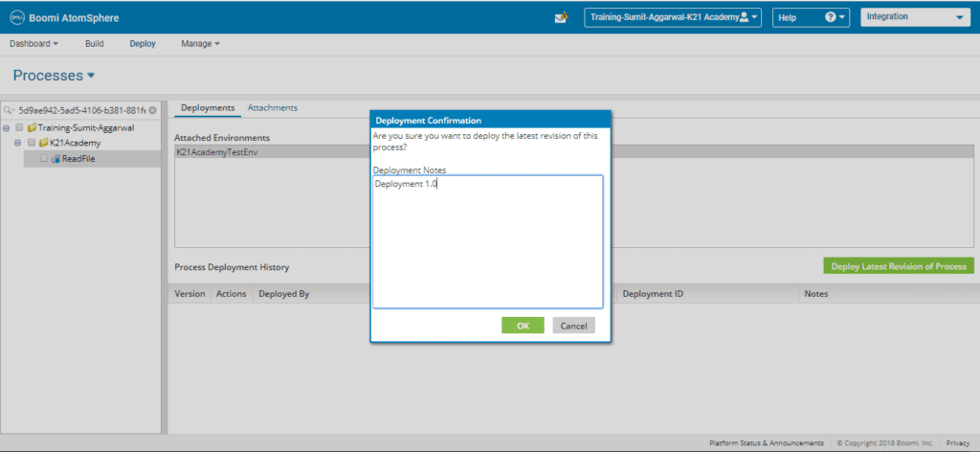The width and height of the screenshot is (980, 452).
Task: Select the K21Academy tree item label
Action: point(75,143)
